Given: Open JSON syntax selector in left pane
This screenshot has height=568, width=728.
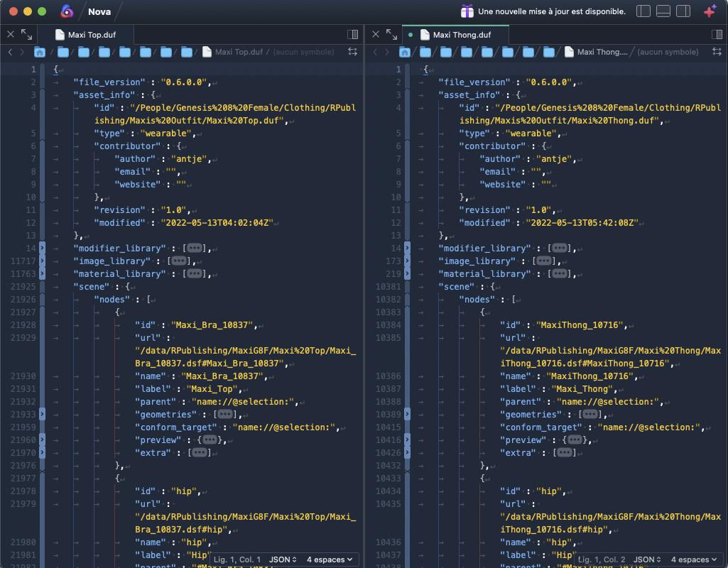Looking at the screenshot, I should 283,559.
